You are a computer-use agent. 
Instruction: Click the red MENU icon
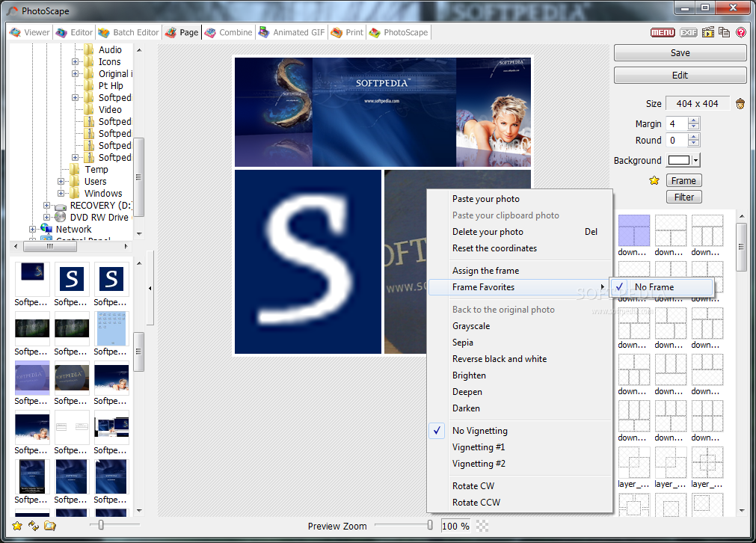point(662,32)
